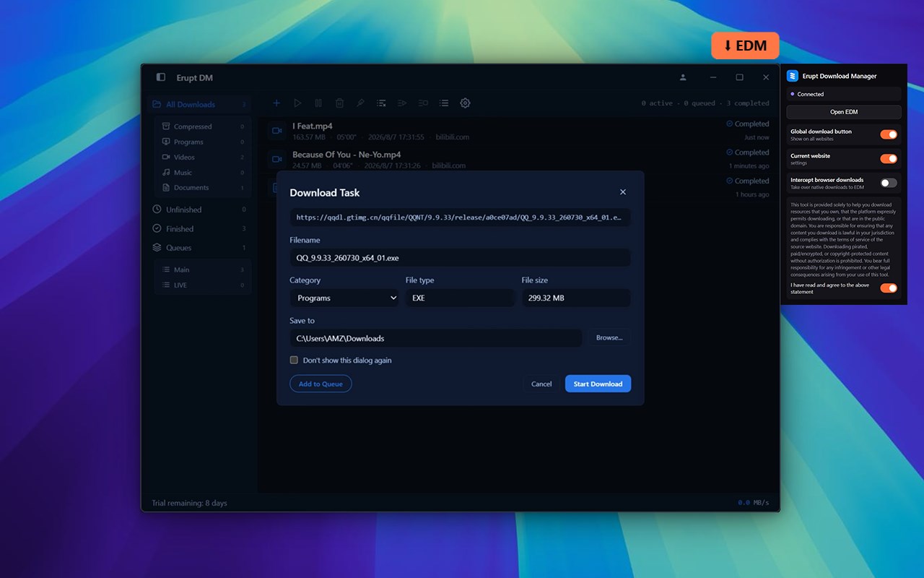The image size is (924, 578).
Task: Click the 0.0 MB/s speed readout
Action: click(x=753, y=503)
